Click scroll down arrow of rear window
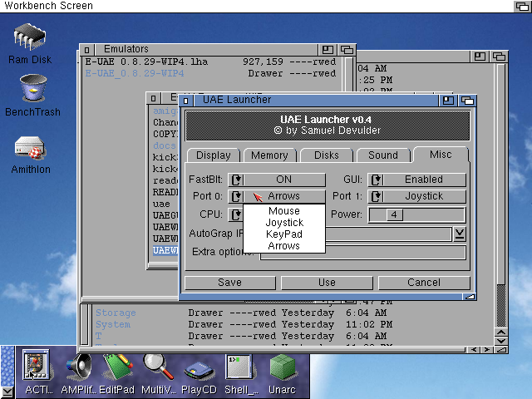532x399 pixels. pyautogui.click(x=501, y=341)
